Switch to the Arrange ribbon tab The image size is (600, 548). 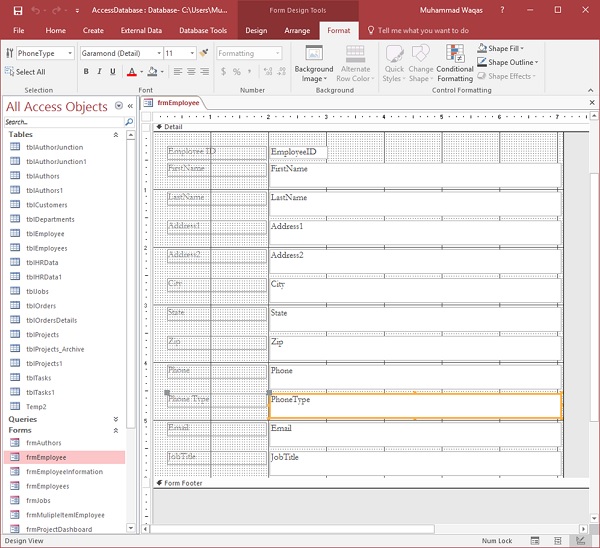pyautogui.click(x=297, y=30)
